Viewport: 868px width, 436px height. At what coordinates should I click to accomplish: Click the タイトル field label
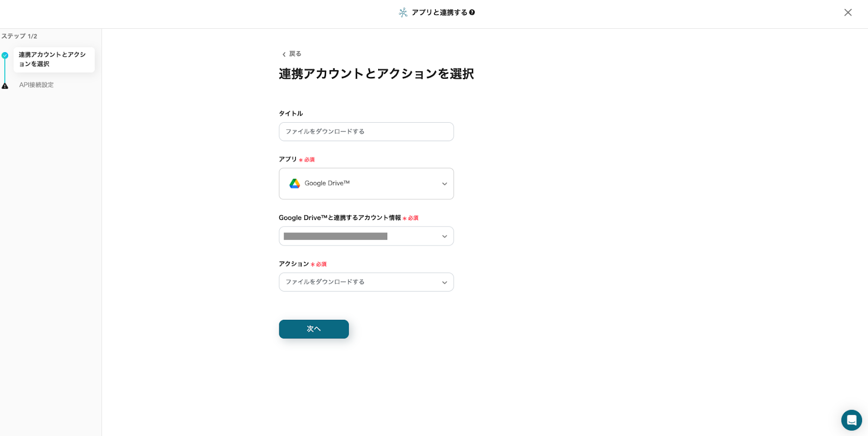click(x=291, y=113)
